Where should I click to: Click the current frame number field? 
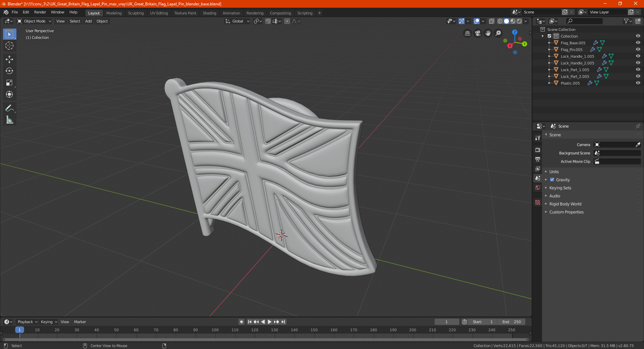point(446,322)
